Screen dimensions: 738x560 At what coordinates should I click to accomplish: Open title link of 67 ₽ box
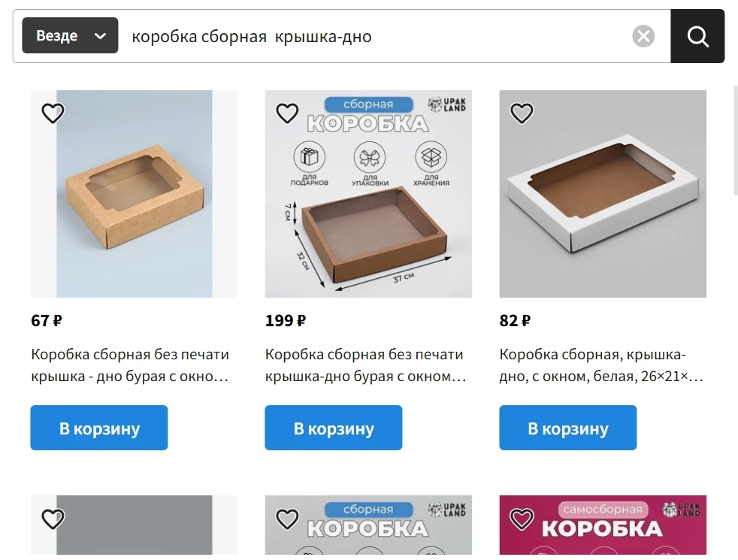130,365
